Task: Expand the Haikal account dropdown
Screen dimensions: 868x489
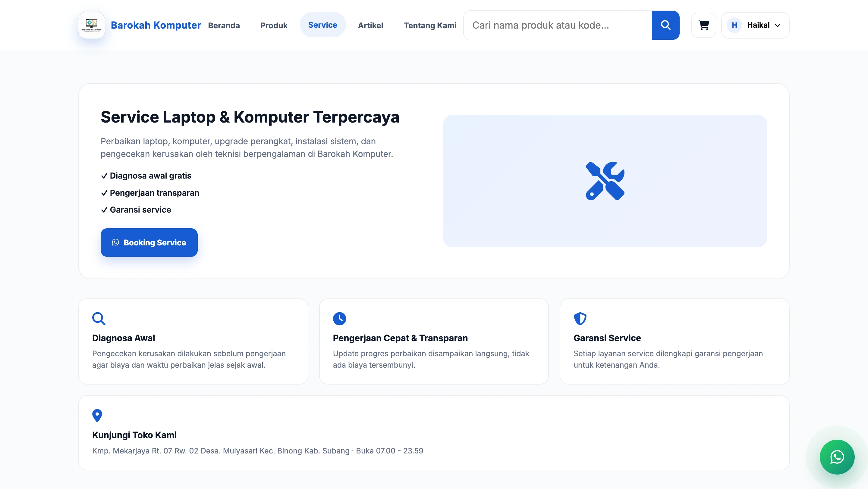Action: pyautogui.click(x=755, y=25)
